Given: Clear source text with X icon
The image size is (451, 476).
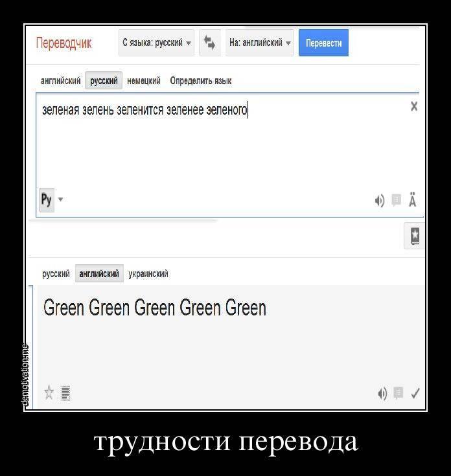Looking at the screenshot, I should (414, 107).
